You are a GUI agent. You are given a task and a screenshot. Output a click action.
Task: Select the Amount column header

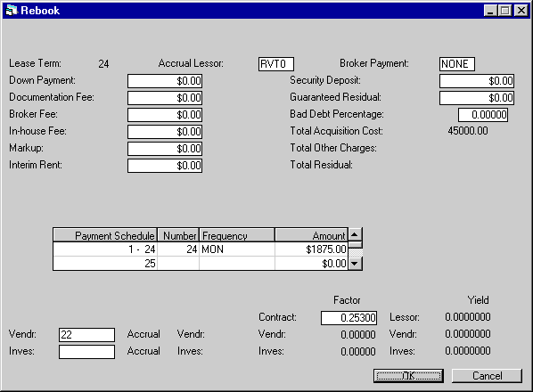click(x=311, y=235)
